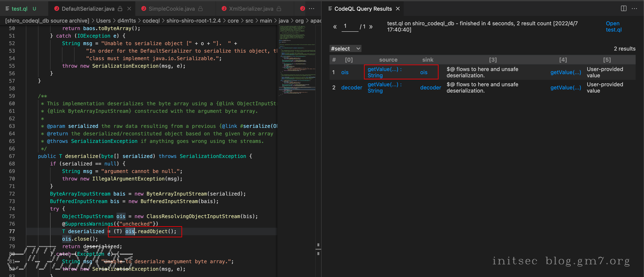Switch to the SimpleCookie.java tab
Screen dimensions: 644x277
pyautogui.click(x=171, y=9)
